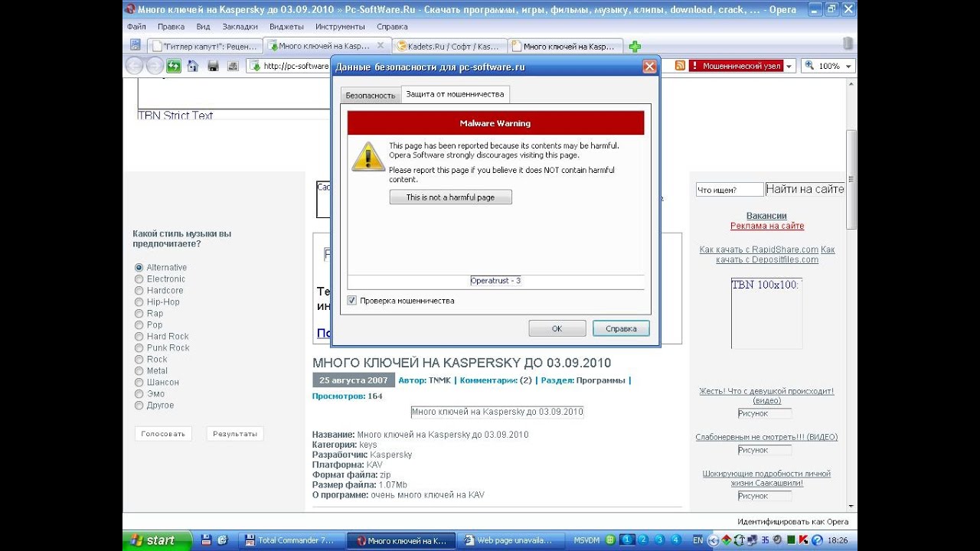980x551 pixels.
Task: Click in Что ищем search field
Action: point(730,190)
